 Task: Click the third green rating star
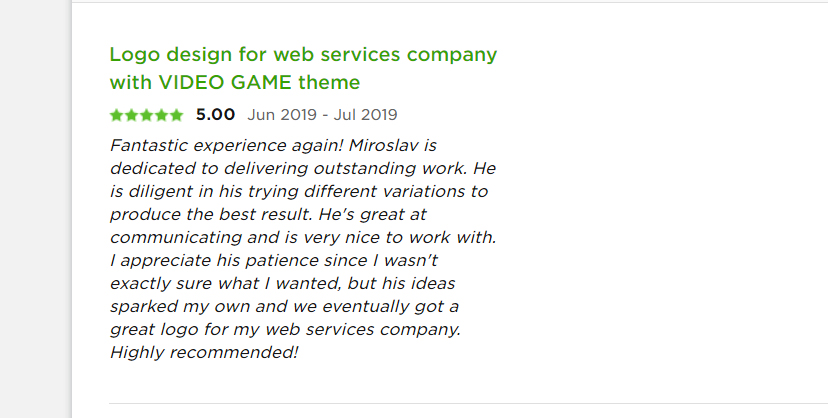pyautogui.click(x=146, y=115)
